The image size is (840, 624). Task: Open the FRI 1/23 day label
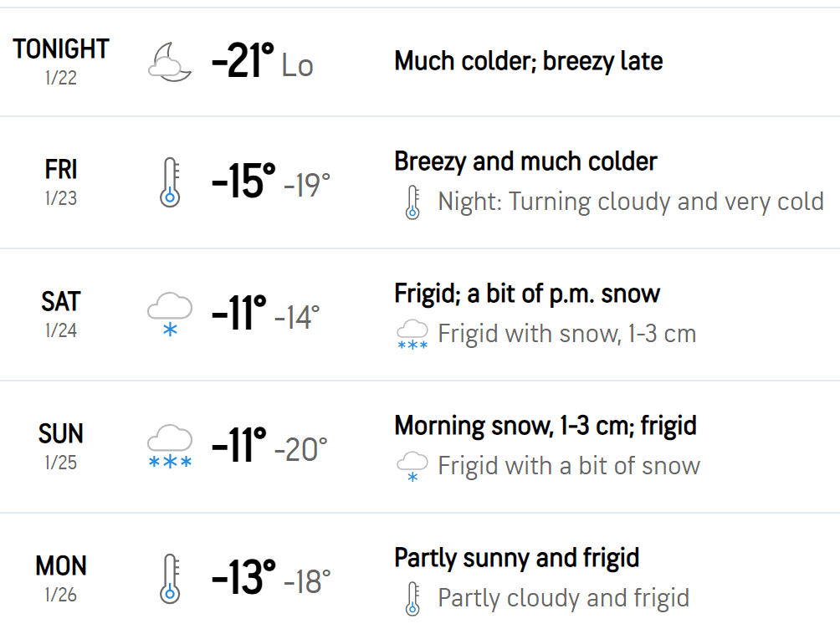[61, 181]
